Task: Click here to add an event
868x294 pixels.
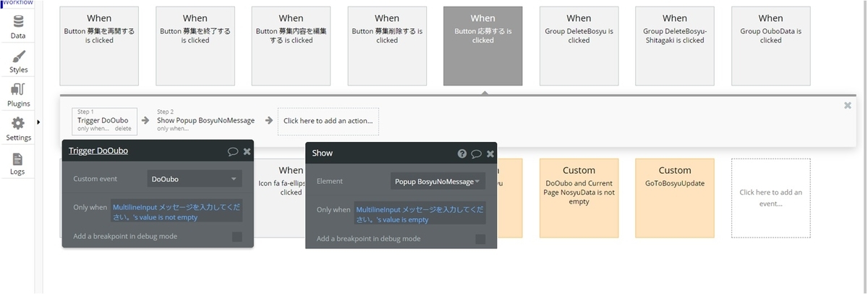Action: tap(770, 198)
